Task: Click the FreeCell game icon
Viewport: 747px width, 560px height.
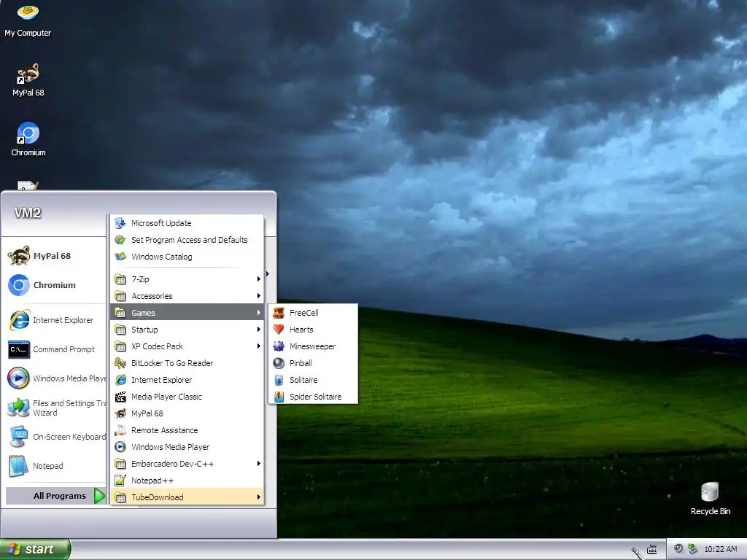Action: point(279,313)
